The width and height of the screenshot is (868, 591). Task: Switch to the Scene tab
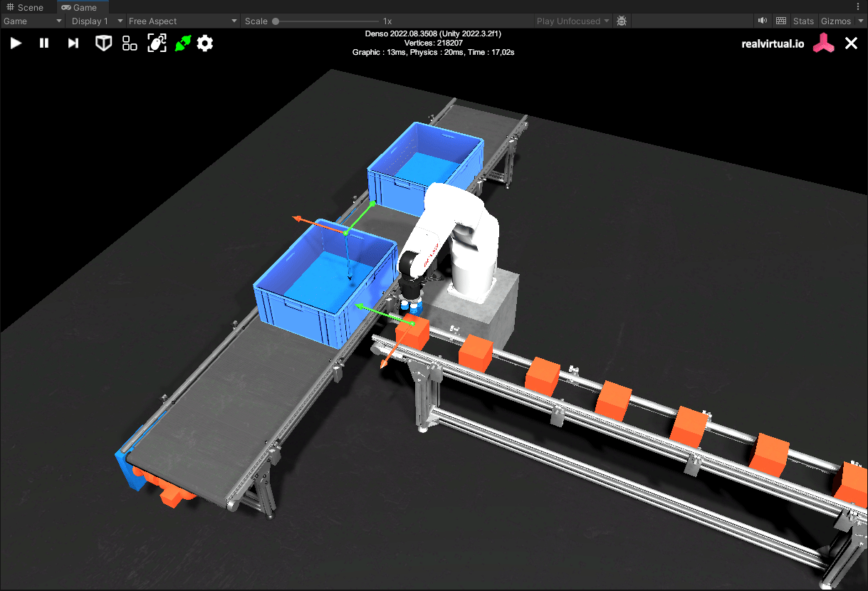[x=26, y=7]
